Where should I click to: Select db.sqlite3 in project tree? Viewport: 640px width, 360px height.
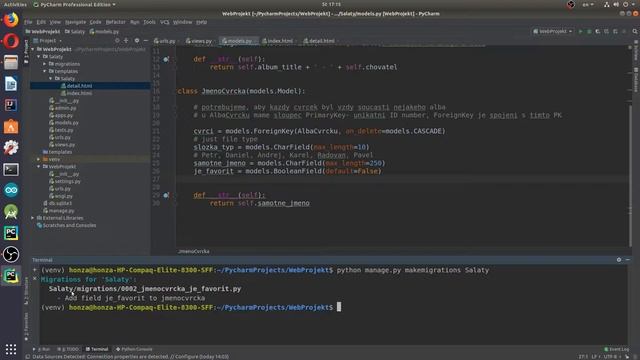click(x=58, y=203)
